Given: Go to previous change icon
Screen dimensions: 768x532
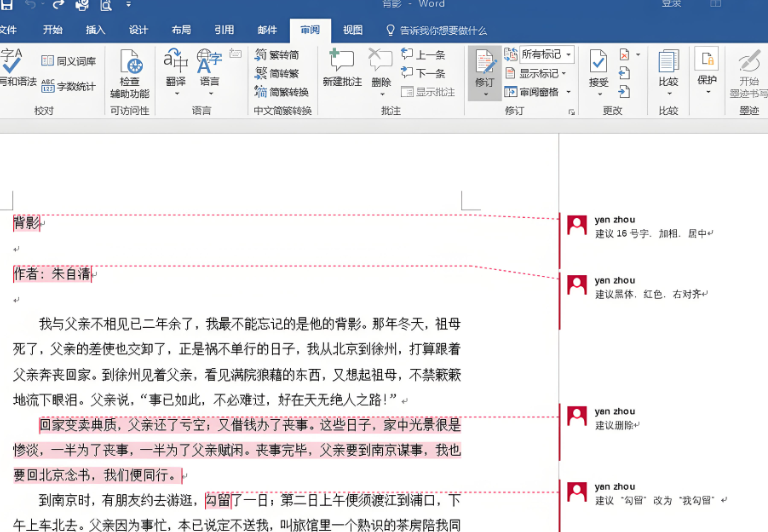Looking at the screenshot, I should [x=624, y=73].
